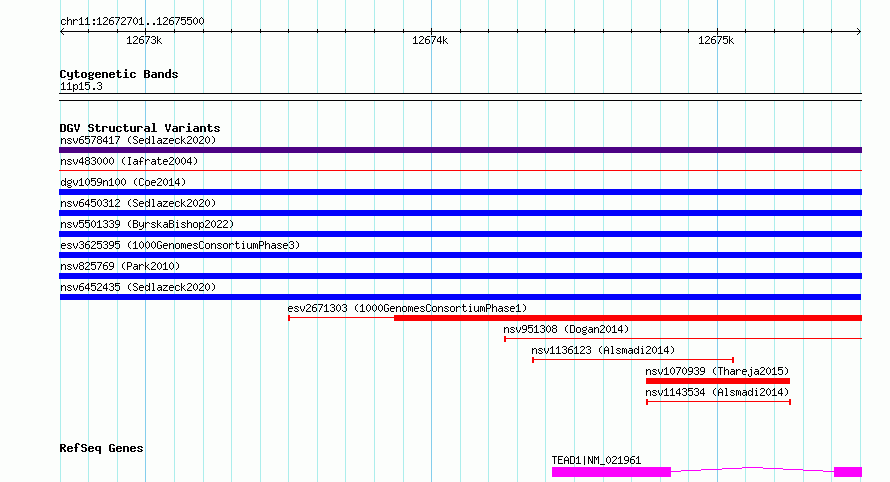Open the nsv1136123 (Alsmadi2014) label
Image resolution: width=890 pixels, height=482 pixels.
603,350
